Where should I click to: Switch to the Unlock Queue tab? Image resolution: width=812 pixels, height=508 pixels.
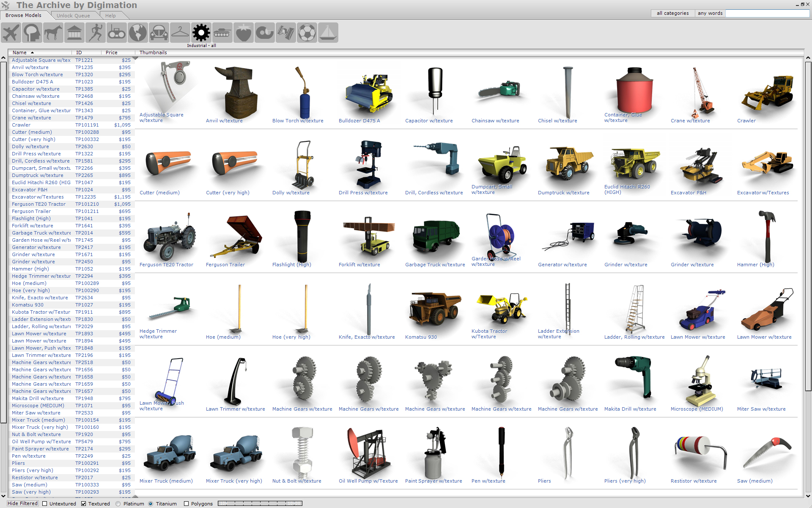coord(73,16)
